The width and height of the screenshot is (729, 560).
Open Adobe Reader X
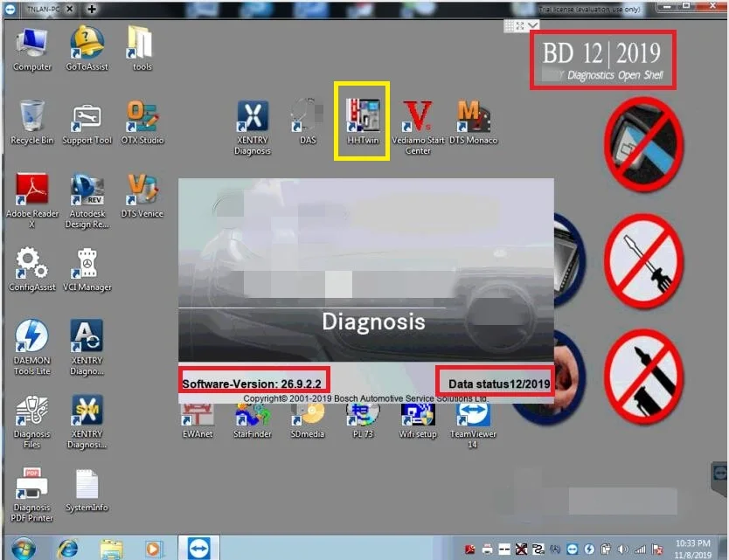[31, 201]
